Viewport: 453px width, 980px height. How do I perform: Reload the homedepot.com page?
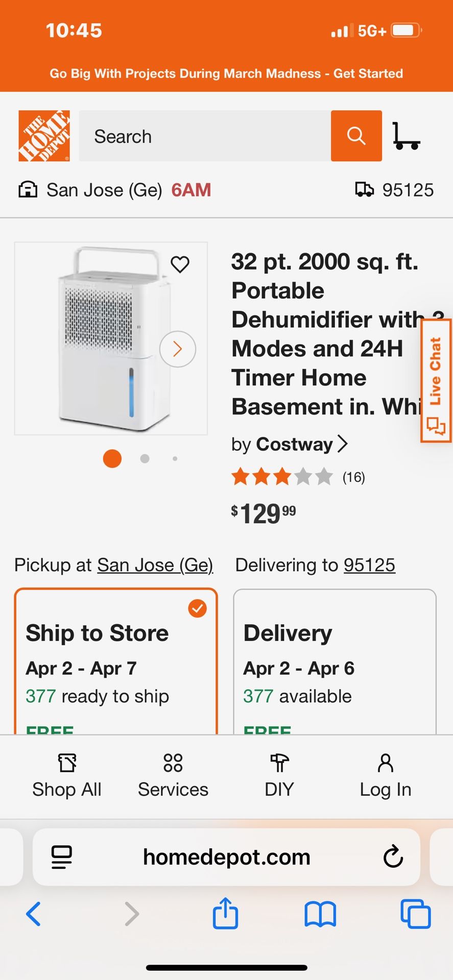[393, 857]
